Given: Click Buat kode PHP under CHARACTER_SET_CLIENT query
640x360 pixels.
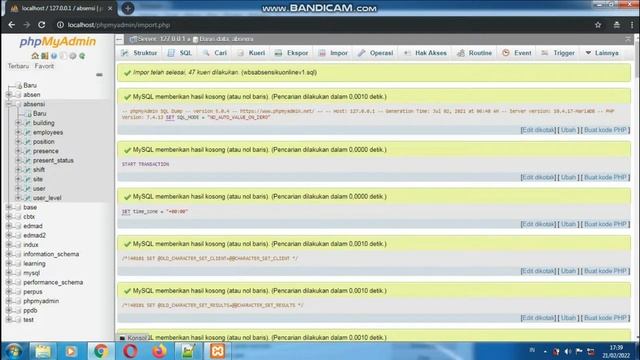Looking at the screenshot, I should pyautogui.click(x=605, y=271).
